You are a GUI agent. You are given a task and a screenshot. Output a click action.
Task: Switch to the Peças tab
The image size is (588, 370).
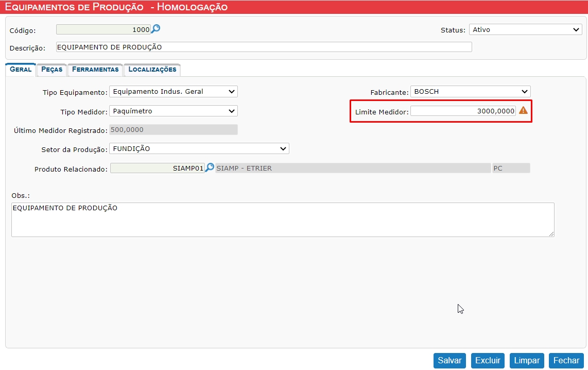coord(52,70)
